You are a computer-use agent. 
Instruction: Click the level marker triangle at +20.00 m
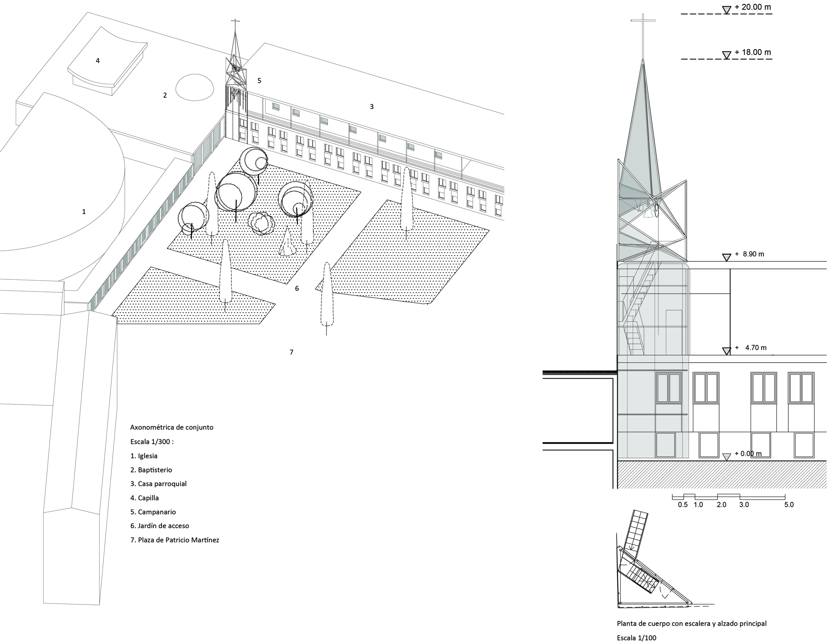[726, 10]
